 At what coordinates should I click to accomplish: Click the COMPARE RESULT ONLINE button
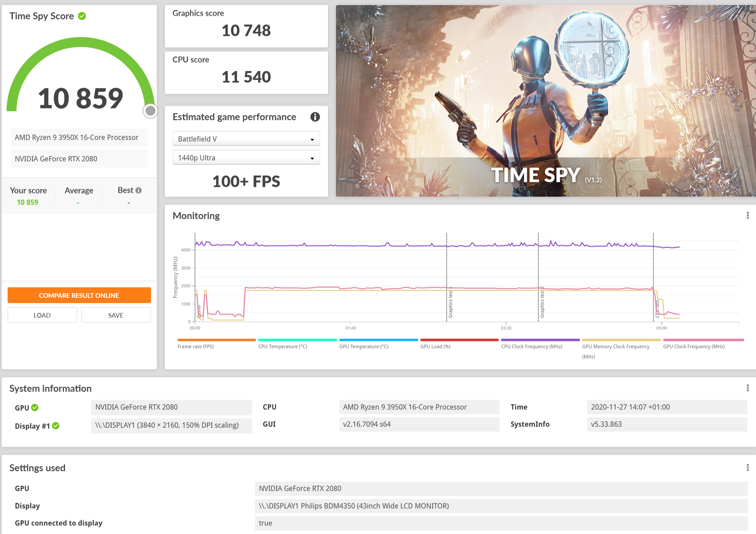click(79, 295)
